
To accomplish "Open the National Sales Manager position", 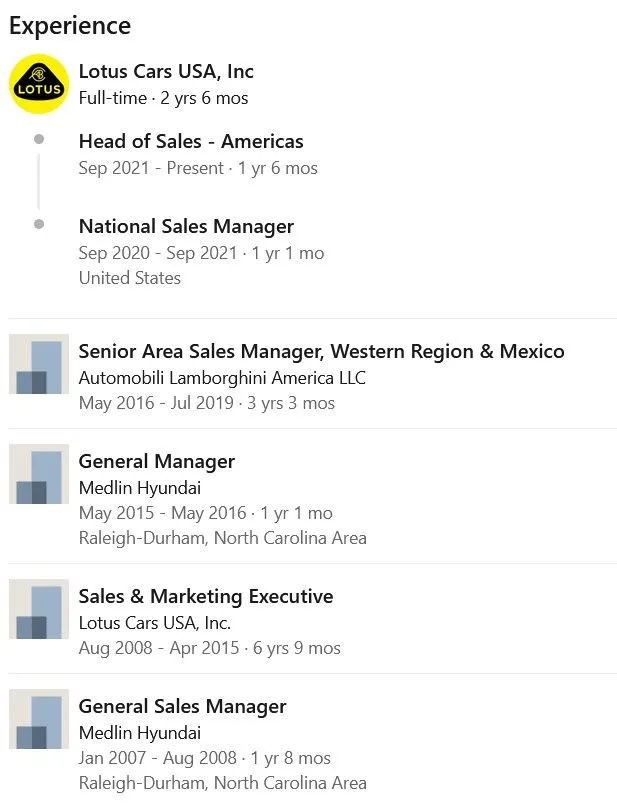I will pos(186,226).
